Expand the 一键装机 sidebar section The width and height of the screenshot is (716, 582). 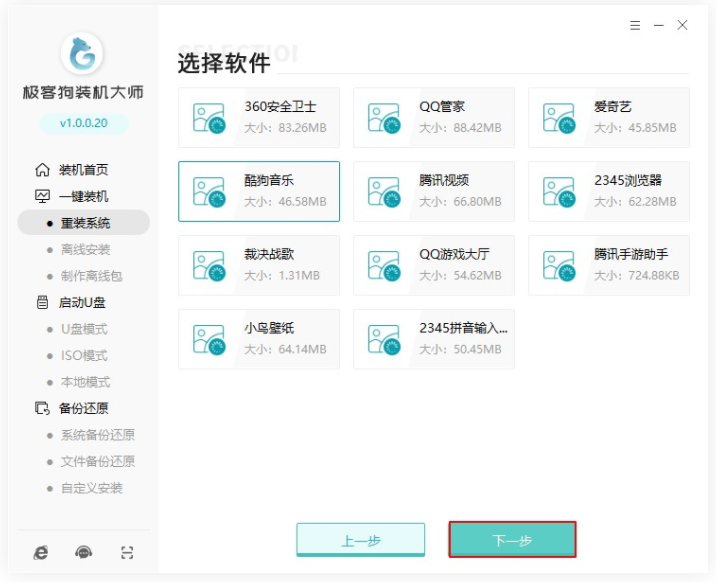pyautogui.click(x=83, y=196)
